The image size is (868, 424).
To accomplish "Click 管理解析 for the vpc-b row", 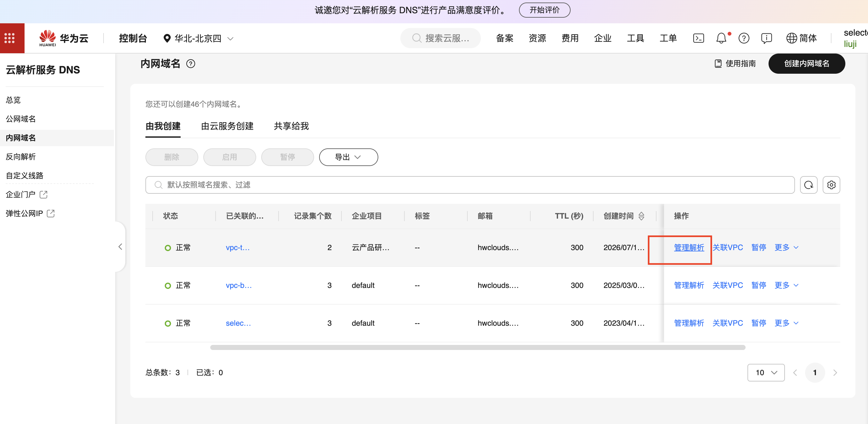I will [689, 285].
